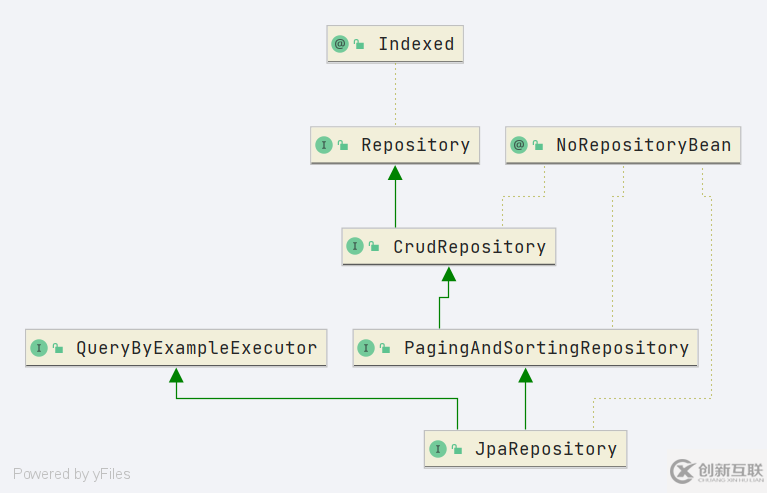Select the NoRepositoryBean node label
The image size is (767, 493).
[643, 145]
